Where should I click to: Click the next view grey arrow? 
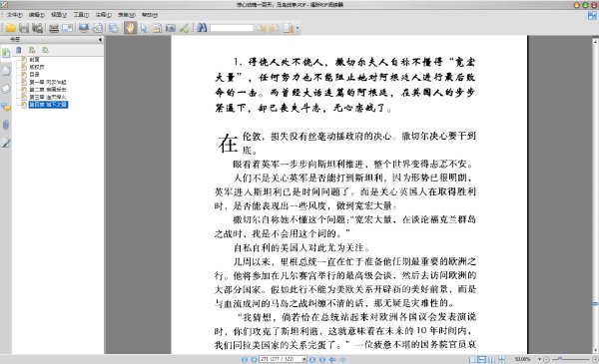[x=342, y=359]
